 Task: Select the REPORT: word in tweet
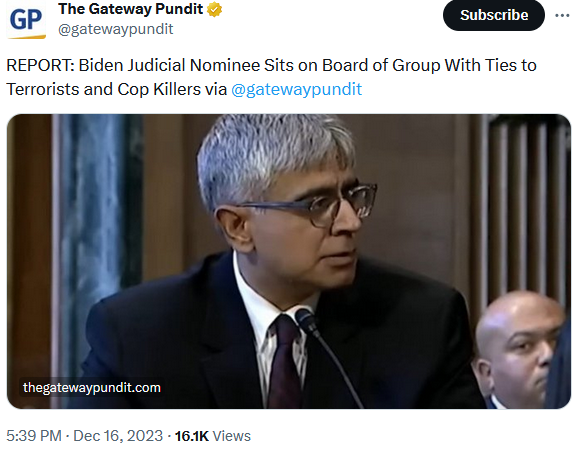point(41,65)
